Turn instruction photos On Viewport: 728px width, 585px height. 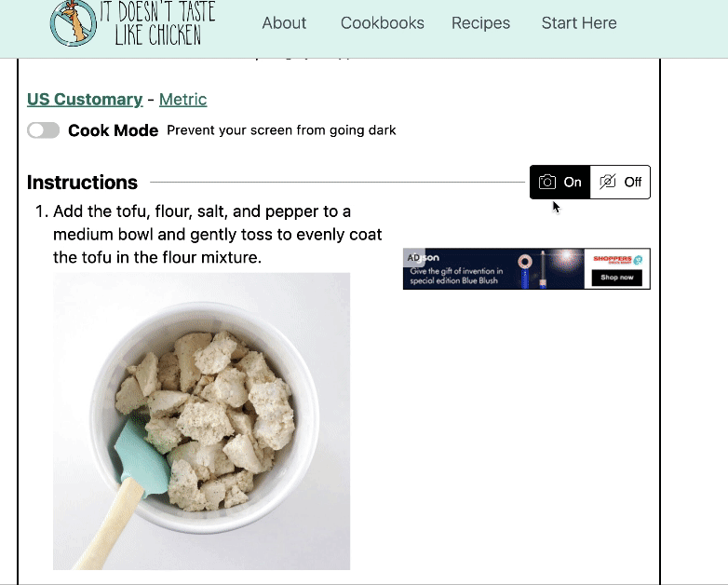click(x=559, y=183)
